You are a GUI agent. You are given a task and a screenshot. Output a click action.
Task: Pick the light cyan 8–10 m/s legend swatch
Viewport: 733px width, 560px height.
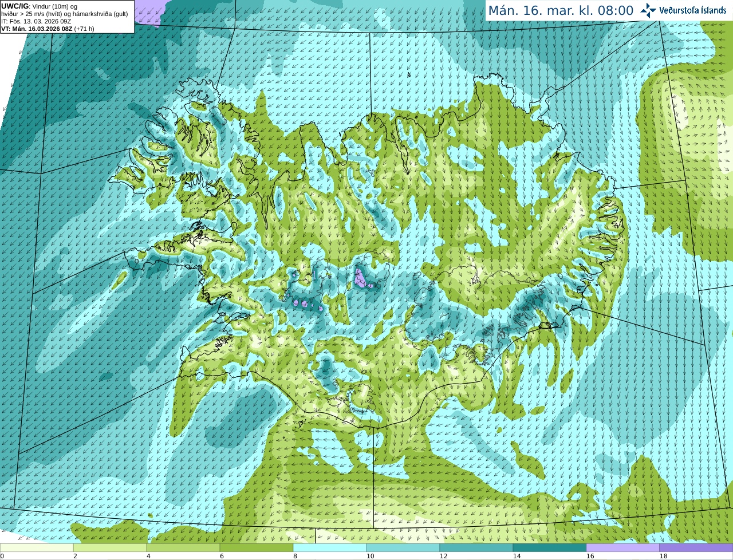click(x=330, y=548)
